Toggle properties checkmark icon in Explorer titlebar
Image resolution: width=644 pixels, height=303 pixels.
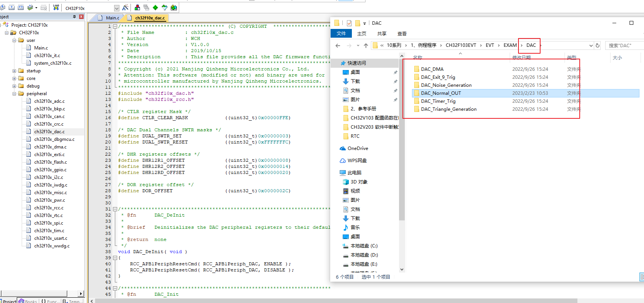(349, 23)
